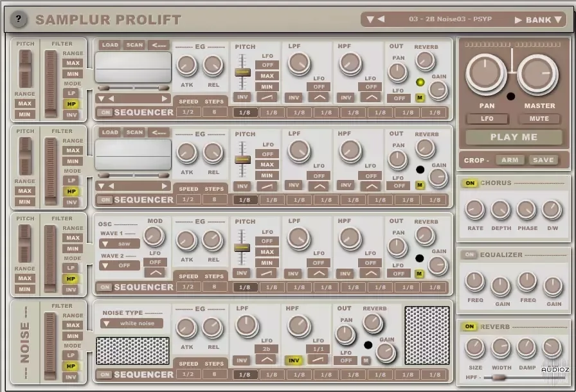Click first row PITCH LFO ramp shape icon
The width and height of the screenshot is (576, 392).
coord(267,97)
